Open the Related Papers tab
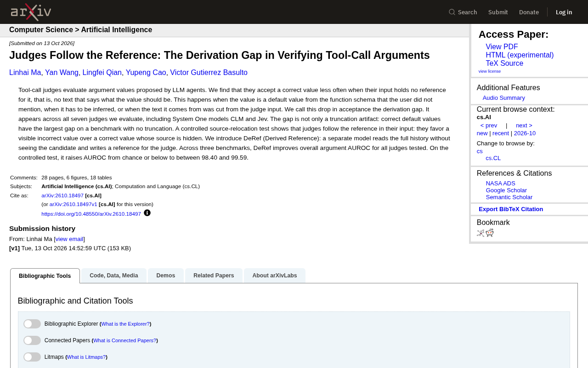588x368 pixels. point(214,276)
